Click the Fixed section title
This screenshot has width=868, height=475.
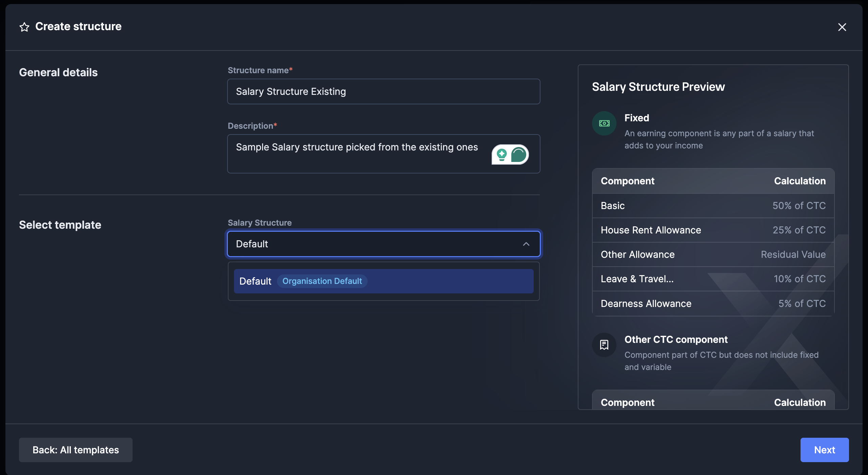[x=637, y=118]
